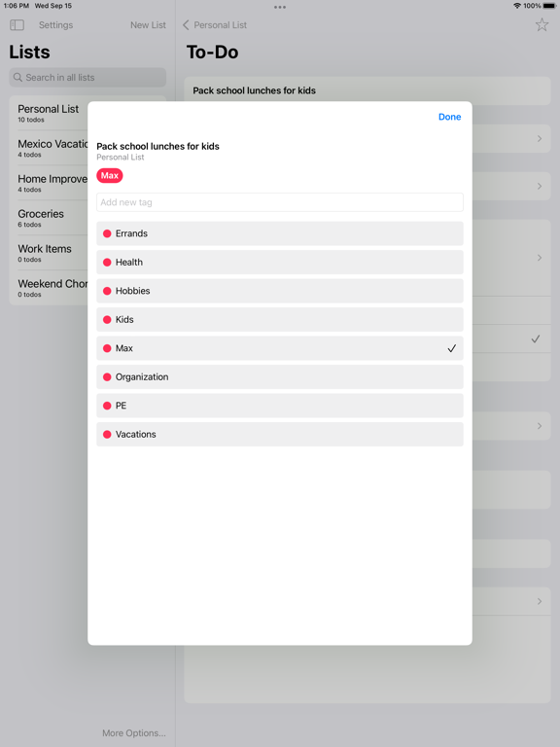Tap the search magnifier icon
560x747 pixels.
pos(17,77)
